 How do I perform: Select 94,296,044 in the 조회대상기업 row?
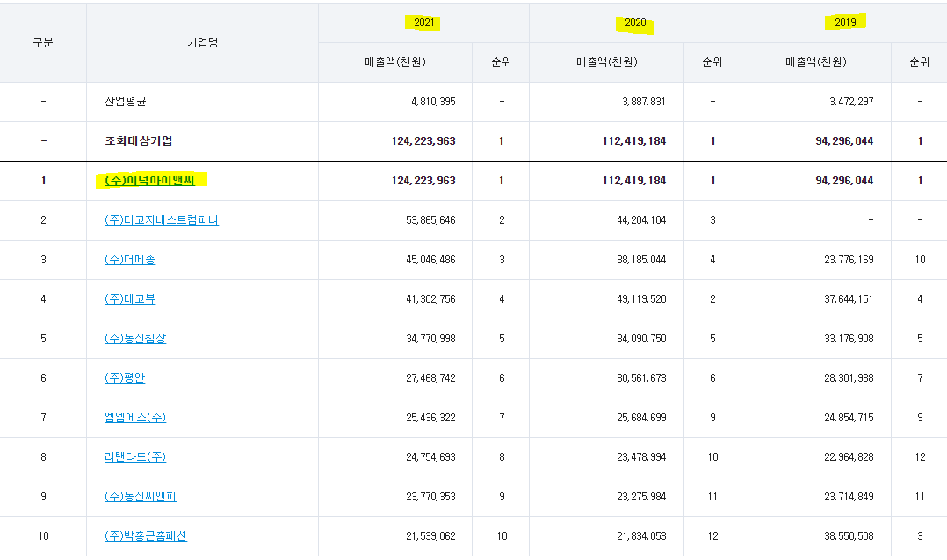[844, 141]
